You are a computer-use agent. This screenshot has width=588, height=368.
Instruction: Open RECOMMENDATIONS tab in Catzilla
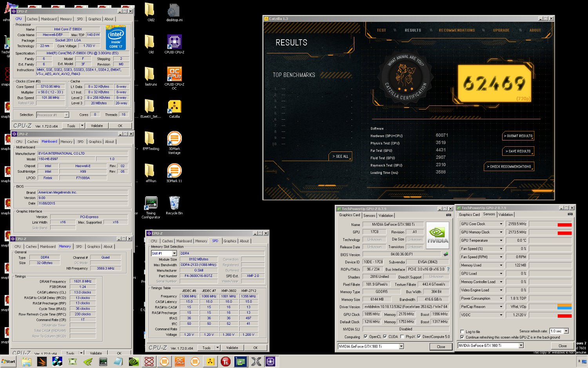point(457,30)
